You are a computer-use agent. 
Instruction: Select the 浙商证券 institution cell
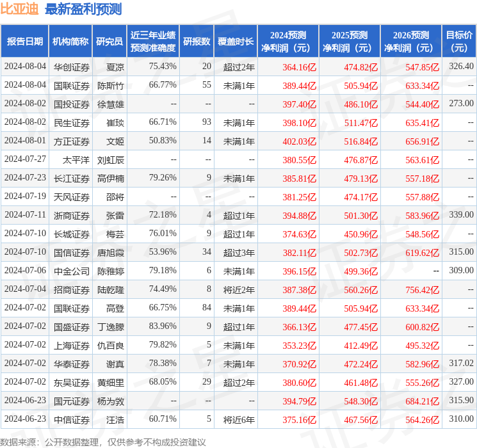point(72,215)
